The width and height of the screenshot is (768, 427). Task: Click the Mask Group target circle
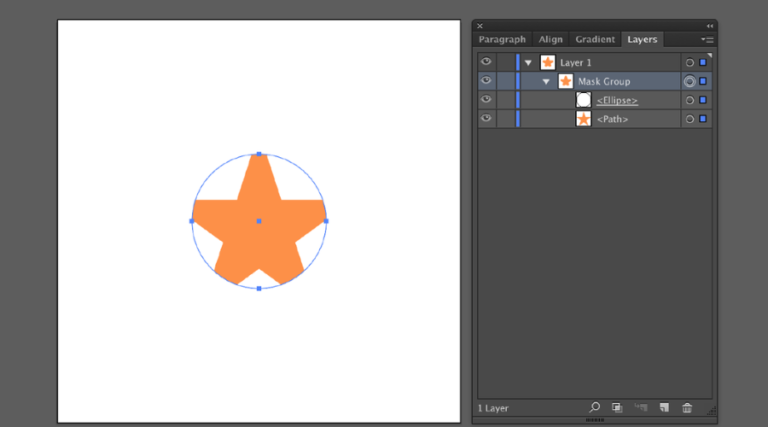tap(690, 81)
